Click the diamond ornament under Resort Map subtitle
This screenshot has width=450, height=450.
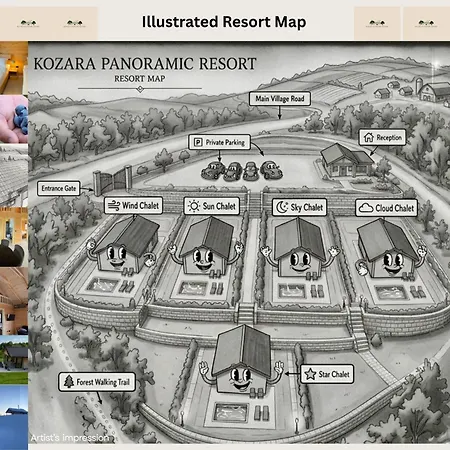[140, 89]
